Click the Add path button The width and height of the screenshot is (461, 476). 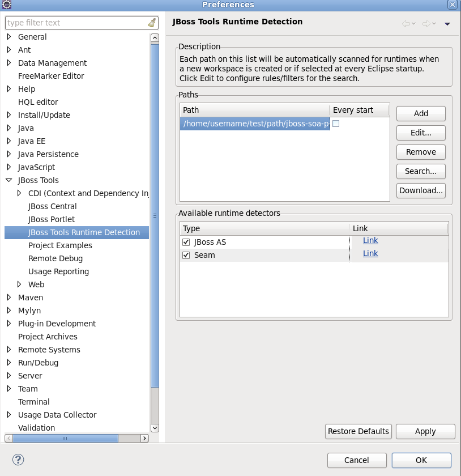(x=421, y=113)
